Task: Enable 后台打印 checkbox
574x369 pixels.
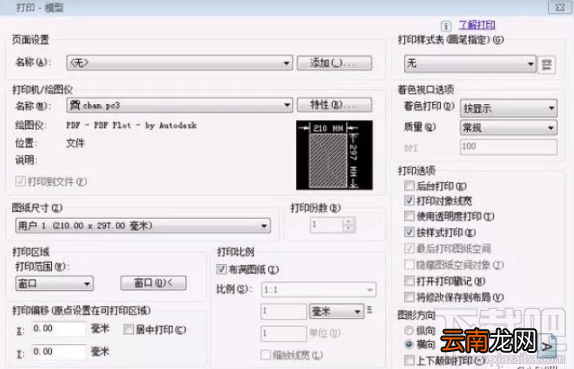Action: 409,186
